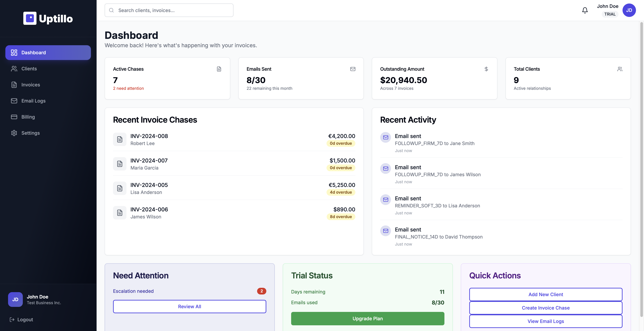The width and height of the screenshot is (644, 331).
Task: Click the Billing card icon in sidebar
Action: 14,117
